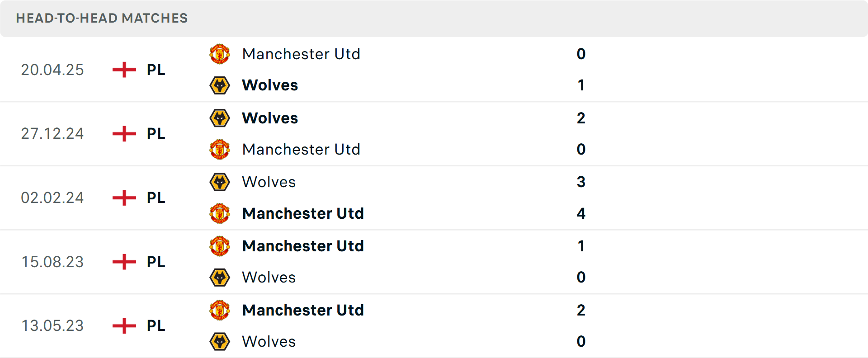Screen dimensions: 868x358
Task: Select the score 4 for Manchester Utd on 02.02.24
Action: 581,213
